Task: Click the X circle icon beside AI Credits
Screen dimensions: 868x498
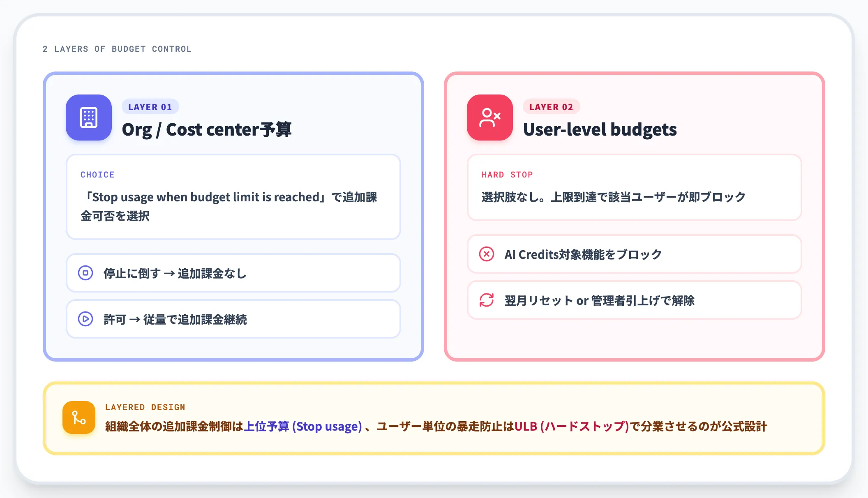Action: tap(487, 254)
